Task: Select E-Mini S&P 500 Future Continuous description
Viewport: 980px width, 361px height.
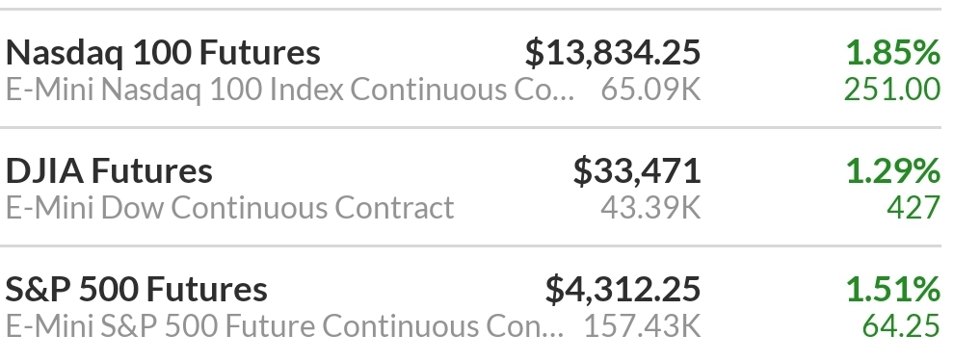Action: [x=284, y=326]
